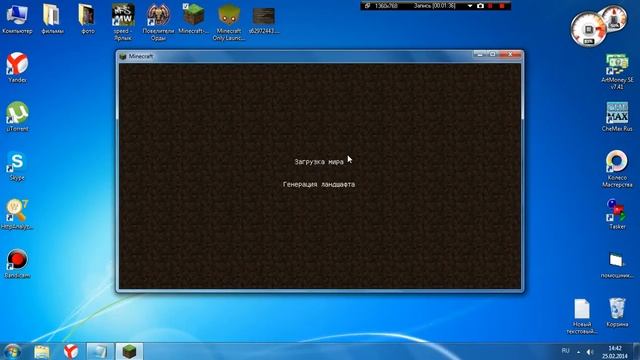Click the small gauge on the meter gadget
The height and width of the screenshot is (360, 640).
614,18
